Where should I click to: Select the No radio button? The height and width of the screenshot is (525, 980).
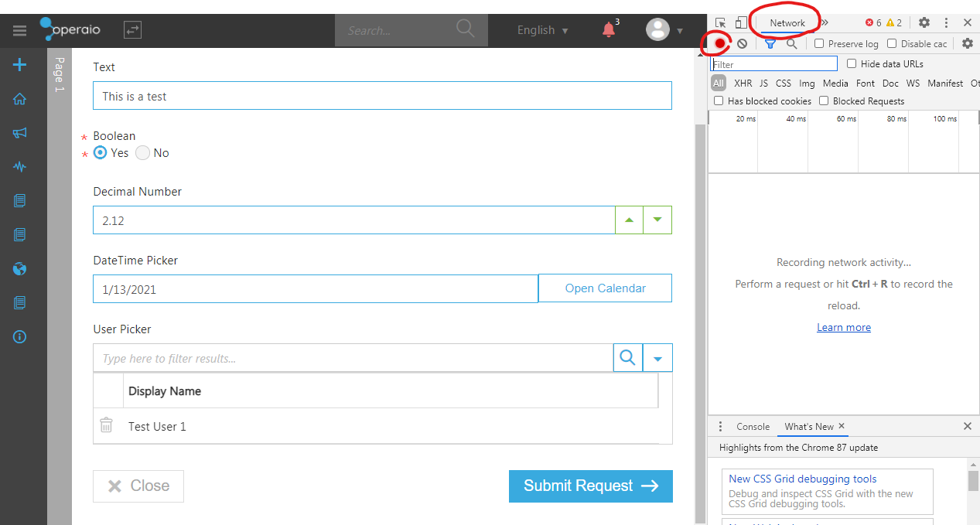coord(143,153)
